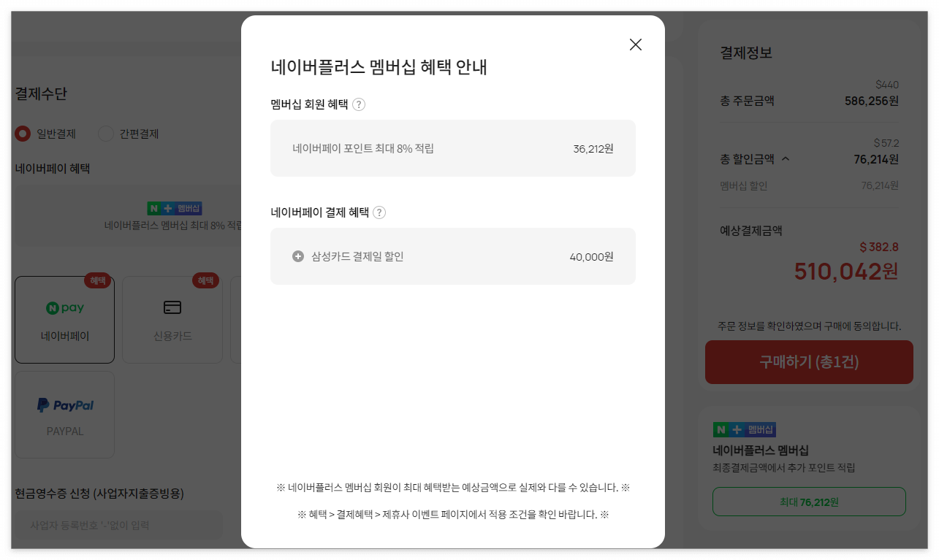Click the 멤버십 회원 혜택 section label
This screenshot has width=939, height=560.
pos(309,104)
